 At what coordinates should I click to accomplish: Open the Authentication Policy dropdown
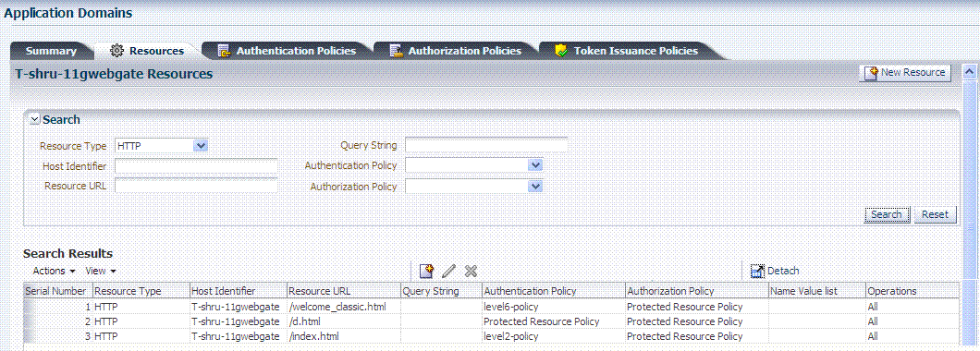(x=535, y=165)
